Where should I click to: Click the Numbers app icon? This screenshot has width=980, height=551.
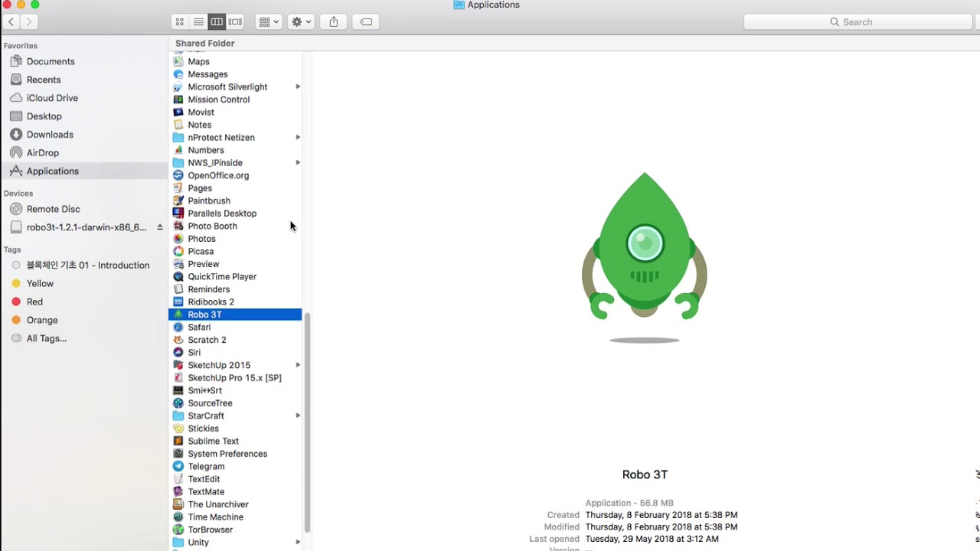178,150
